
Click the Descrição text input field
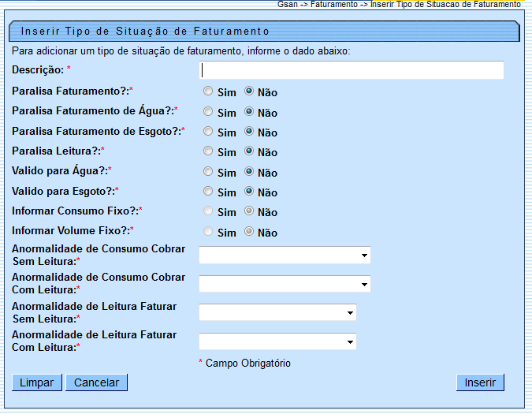point(352,71)
